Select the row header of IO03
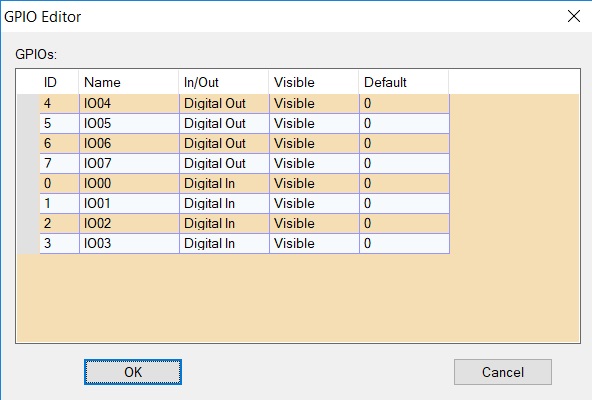 tap(28, 243)
